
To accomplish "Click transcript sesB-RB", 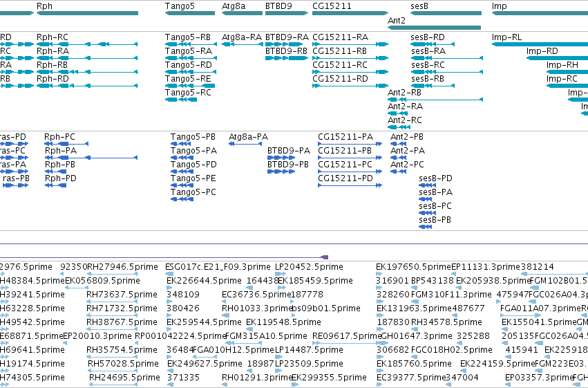I will click(x=433, y=86).
